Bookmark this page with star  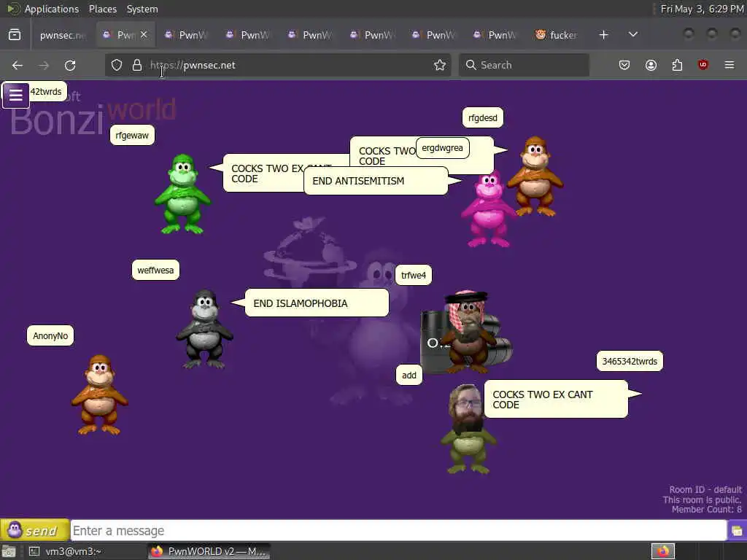pyautogui.click(x=440, y=65)
